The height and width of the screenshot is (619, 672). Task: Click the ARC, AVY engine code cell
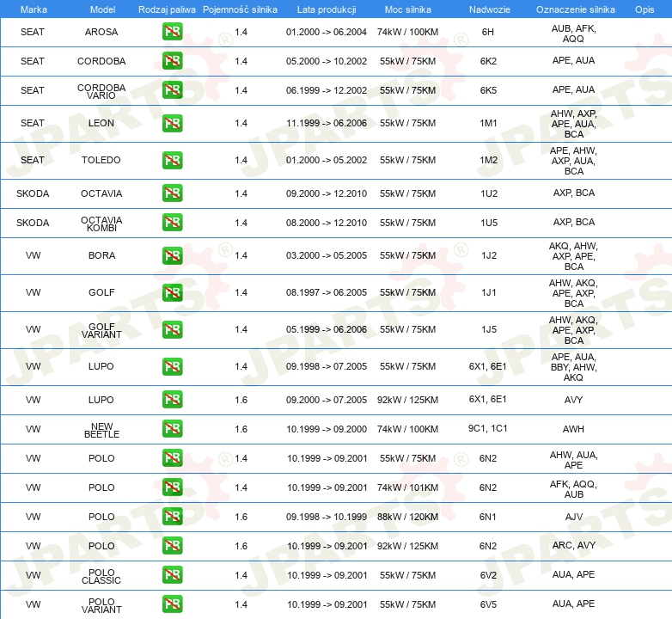tap(573, 545)
